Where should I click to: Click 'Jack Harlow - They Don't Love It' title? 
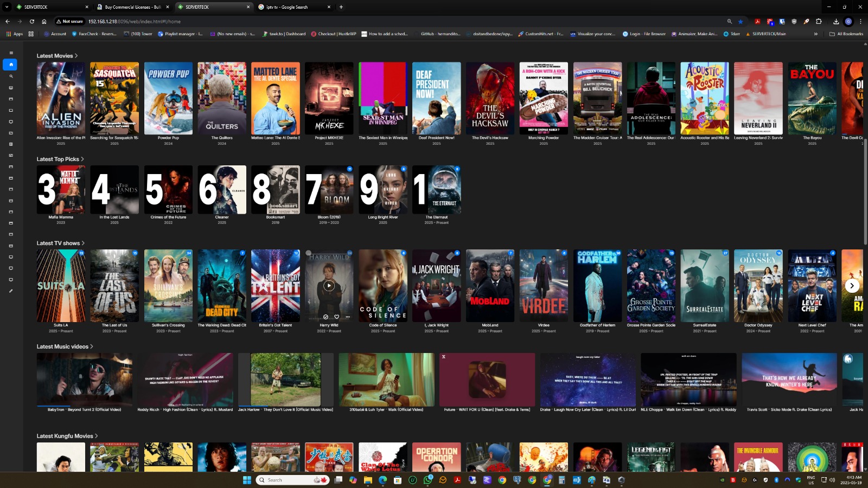285,409
